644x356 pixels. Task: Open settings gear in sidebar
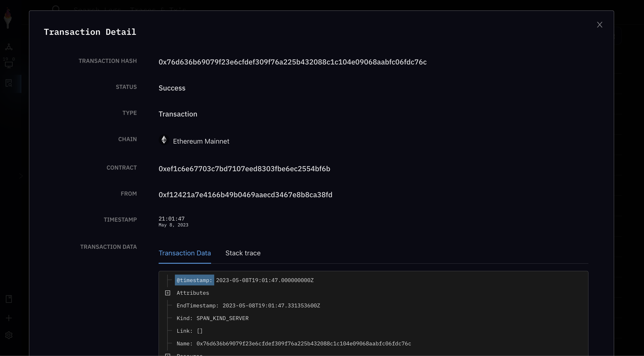tap(9, 335)
